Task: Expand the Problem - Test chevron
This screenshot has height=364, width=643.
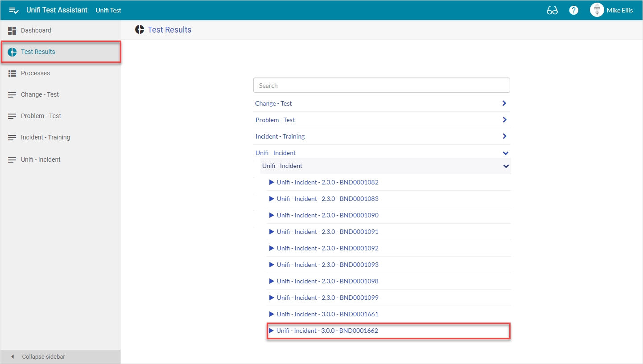Action: (x=504, y=120)
